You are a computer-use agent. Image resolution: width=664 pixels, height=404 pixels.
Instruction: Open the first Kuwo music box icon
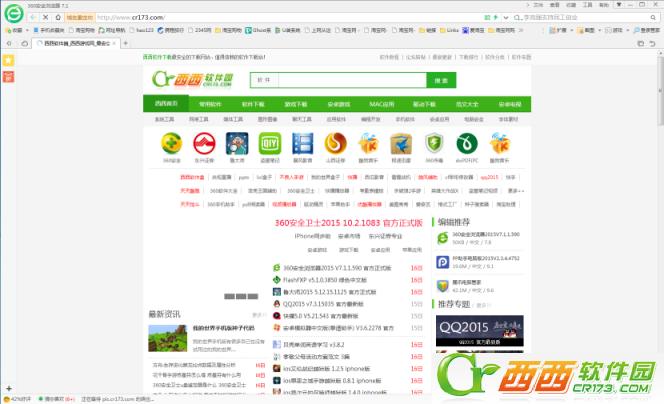368,143
